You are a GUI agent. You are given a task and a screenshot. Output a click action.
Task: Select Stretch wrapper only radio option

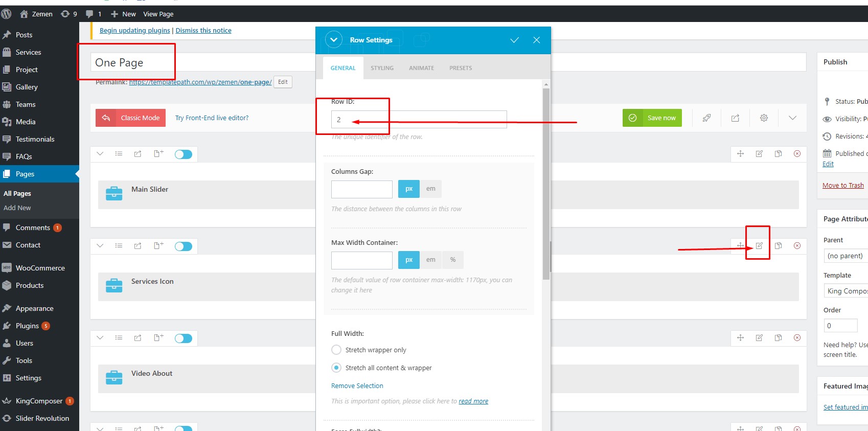tap(336, 350)
